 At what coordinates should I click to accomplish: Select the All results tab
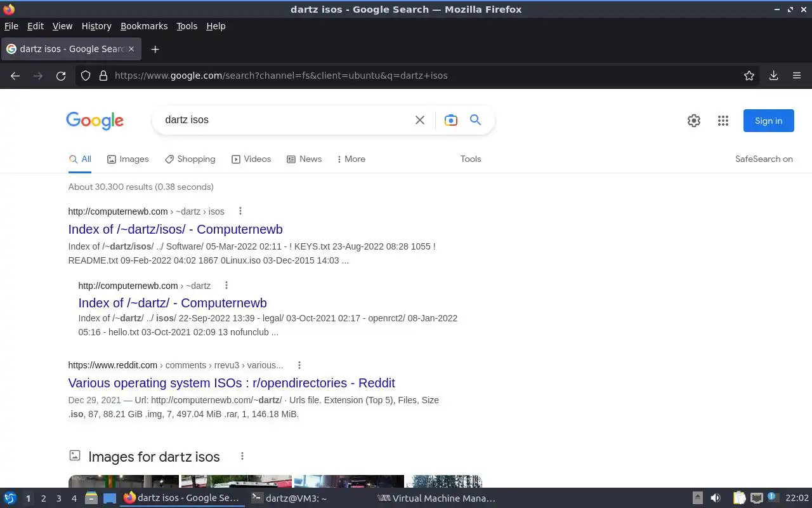(x=80, y=159)
